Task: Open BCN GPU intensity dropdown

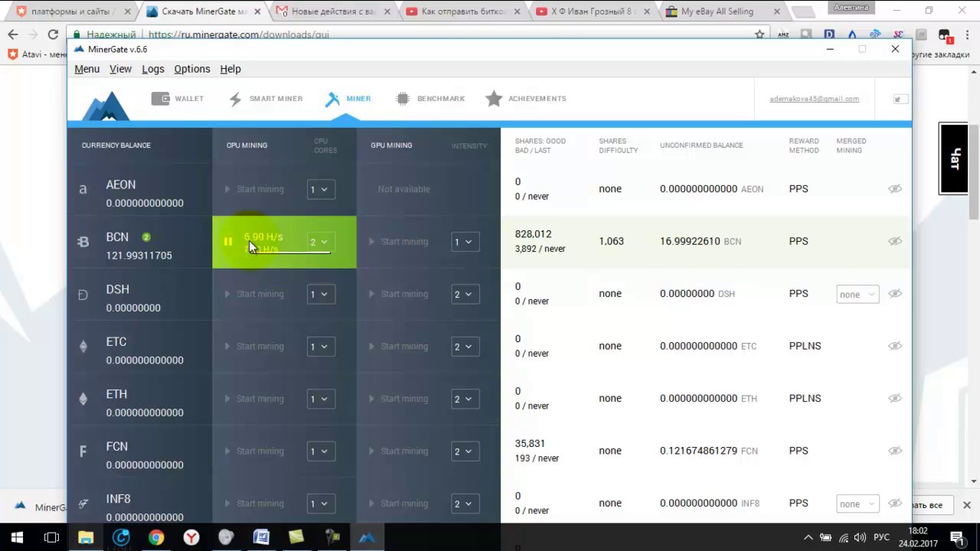Action: tap(465, 242)
